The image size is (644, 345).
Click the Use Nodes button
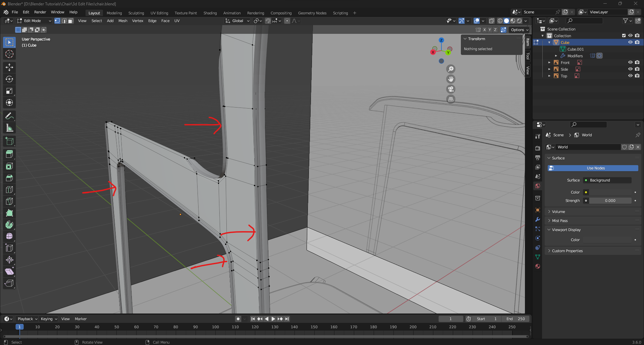pyautogui.click(x=593, y=168)
